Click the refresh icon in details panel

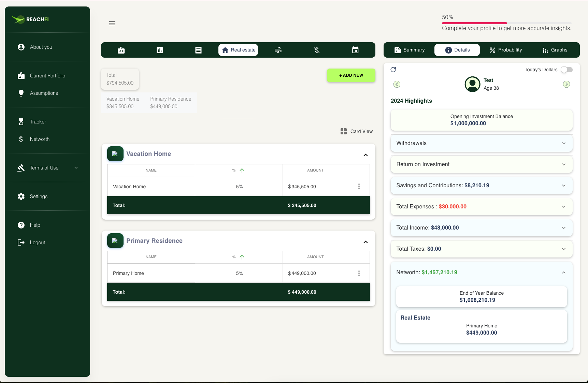[x=393, y=70]
